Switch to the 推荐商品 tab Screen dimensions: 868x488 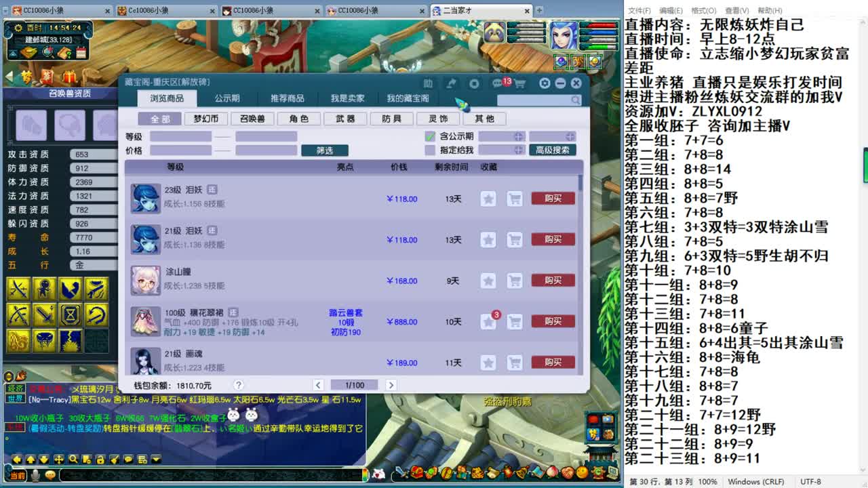(x=288, y=98)
